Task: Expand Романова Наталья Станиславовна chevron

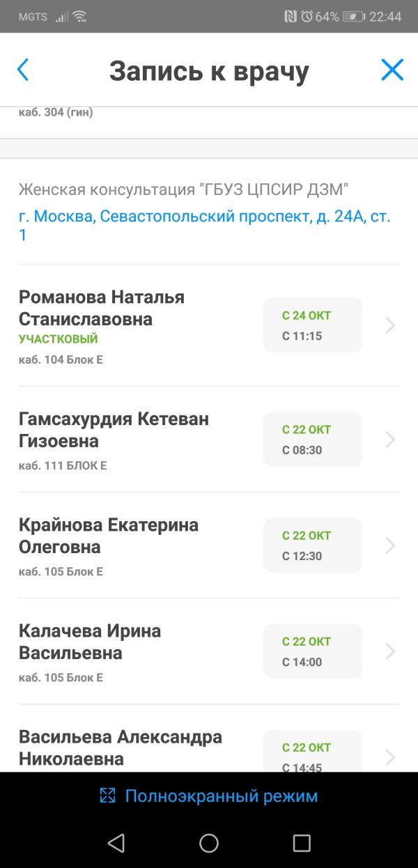Action: click(390, 325)
